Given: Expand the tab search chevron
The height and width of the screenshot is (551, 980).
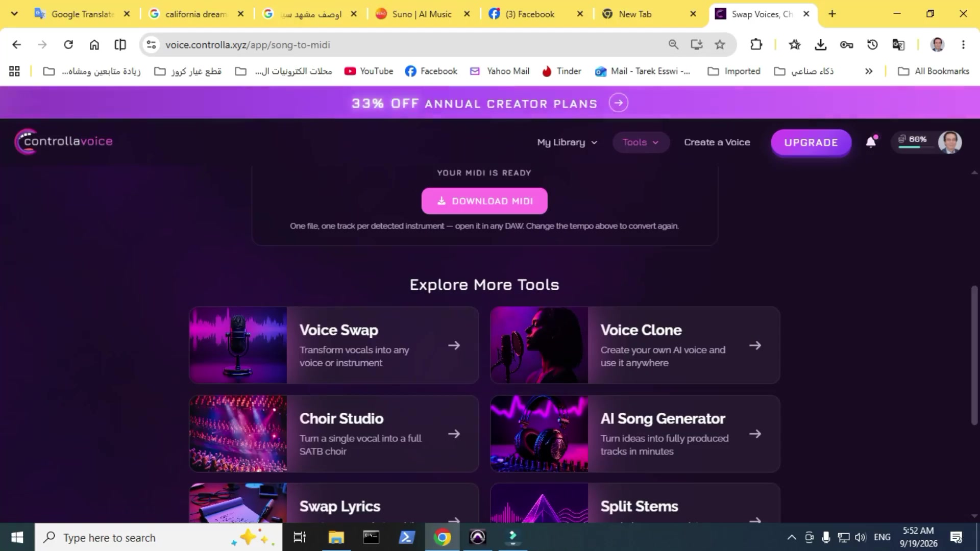Looking at the screenshot, I should [14, 14].
